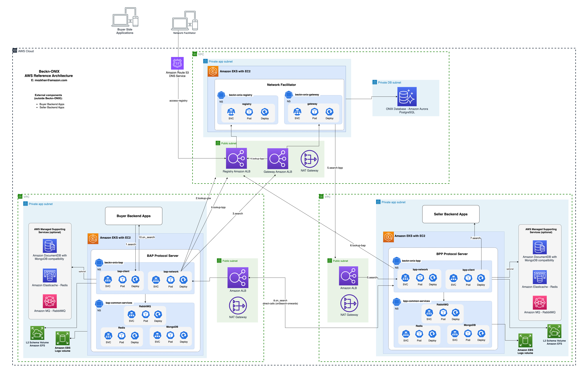Select the Gateway Amazon ALB icon
The height and width of the screenshot is (374, 588).
(278, 159)
